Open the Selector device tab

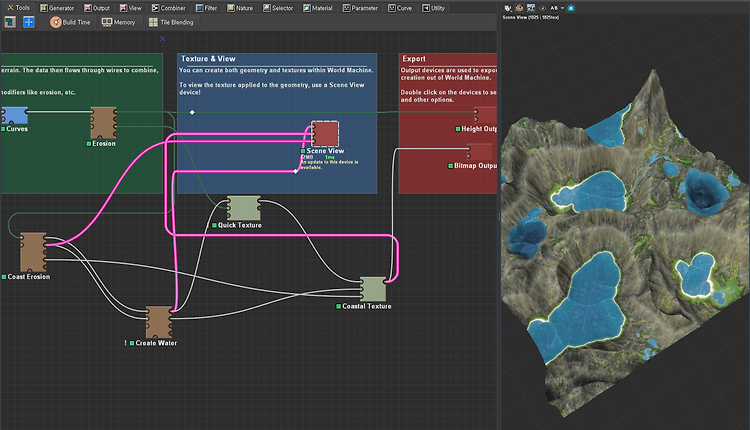278,8
